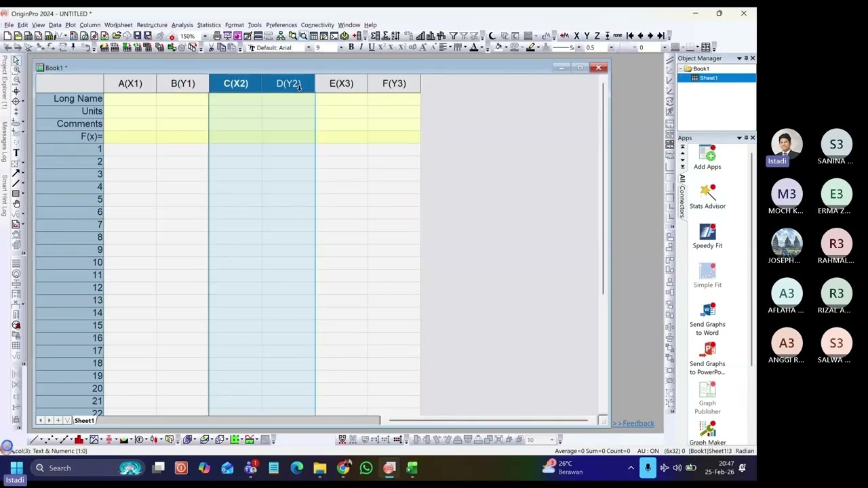Open the font size 9 dropdown
The image size is (868, 488).
coord(340,47)
